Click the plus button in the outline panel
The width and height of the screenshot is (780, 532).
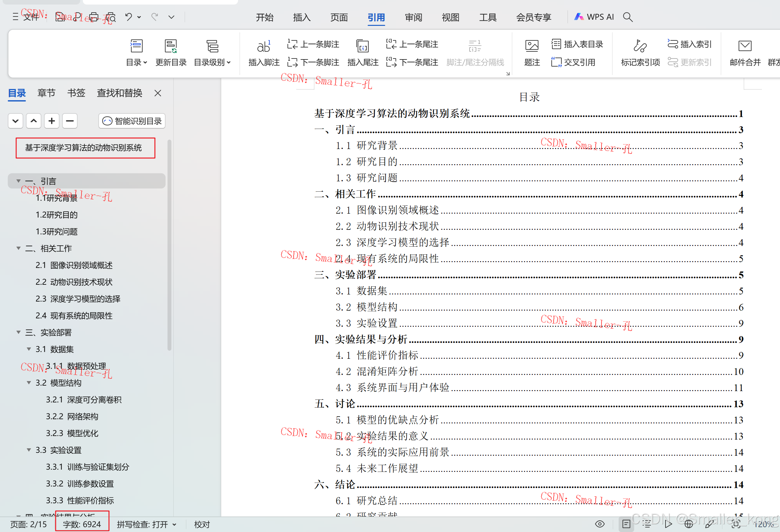(x=52, y=121)
